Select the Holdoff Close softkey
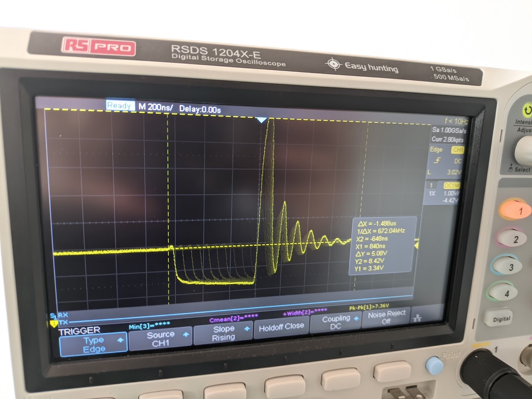Viewport: 532px width, 399px height. coord(281,327)
